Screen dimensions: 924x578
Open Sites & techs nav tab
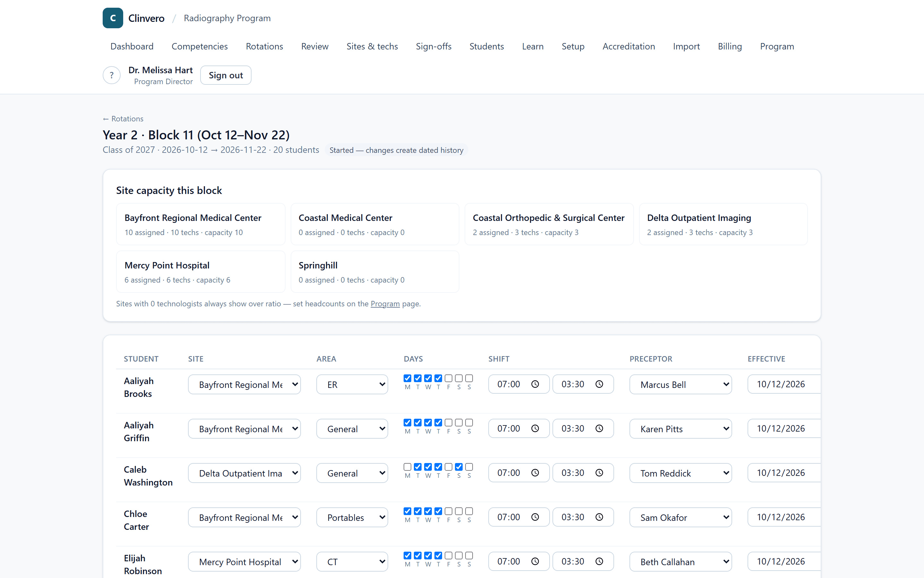(372, 46)
